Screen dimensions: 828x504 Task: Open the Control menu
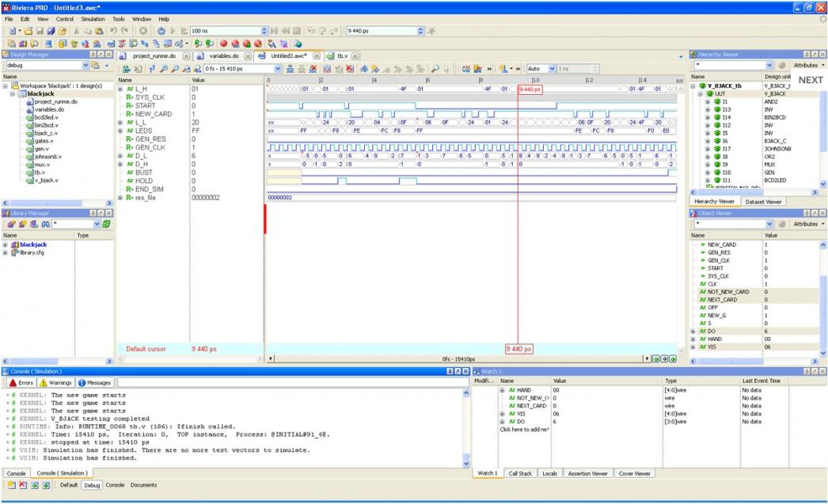tap(64, 19)
